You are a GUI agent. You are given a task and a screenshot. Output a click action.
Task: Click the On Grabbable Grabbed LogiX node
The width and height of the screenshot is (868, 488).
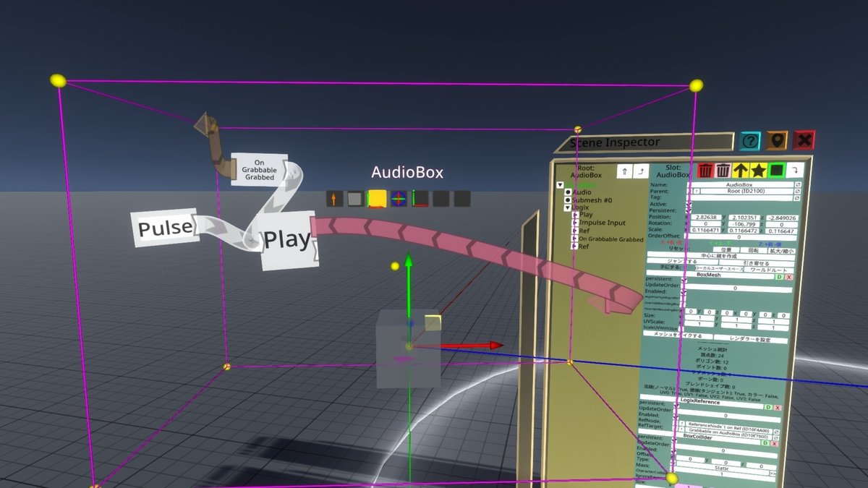(x=258, y=168)
